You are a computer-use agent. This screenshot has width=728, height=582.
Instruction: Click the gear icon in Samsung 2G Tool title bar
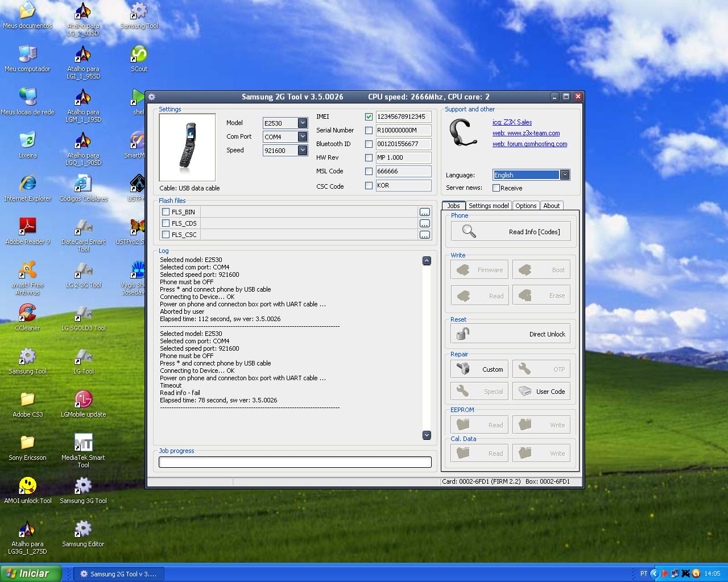click(152, 97)
